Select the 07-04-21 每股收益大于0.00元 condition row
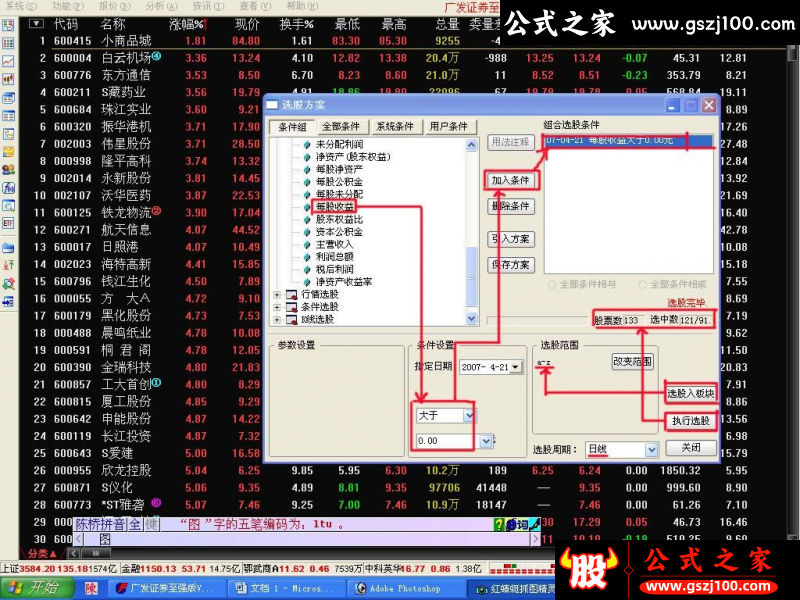 (629, 140)
